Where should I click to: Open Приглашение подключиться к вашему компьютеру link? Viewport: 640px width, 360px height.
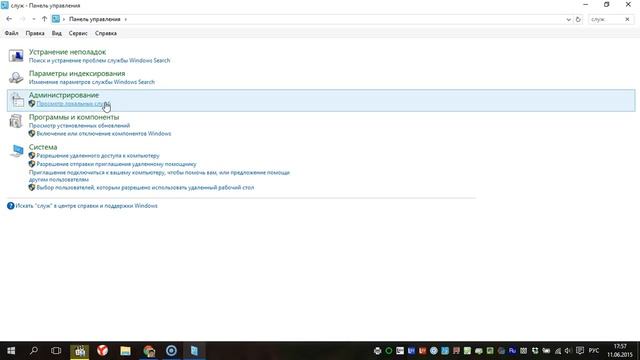click(x=159, y=176)
